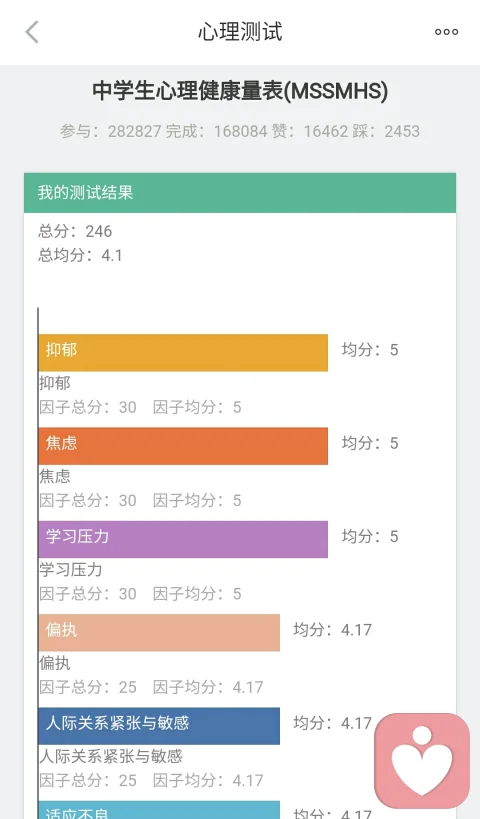The image size is (480, 819).
Task: Select the peach 偏执 bar
Action: tap(159, 633)
